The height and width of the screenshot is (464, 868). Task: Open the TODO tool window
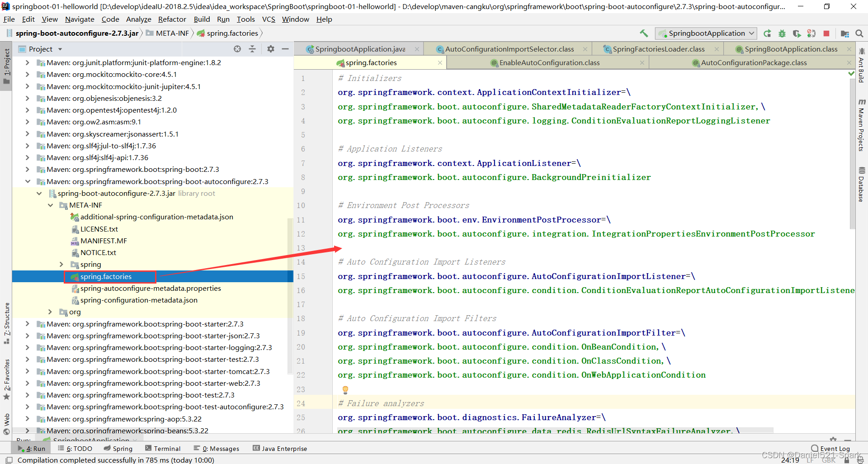coord(75,449)
